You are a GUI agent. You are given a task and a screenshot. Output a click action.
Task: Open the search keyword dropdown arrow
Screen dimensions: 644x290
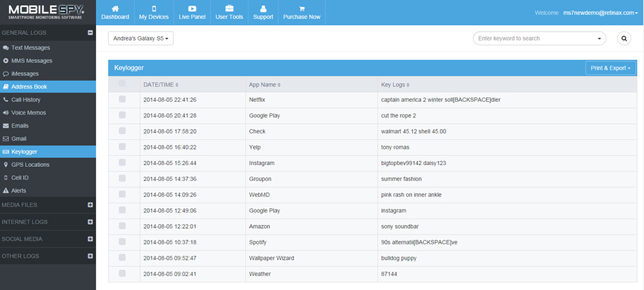(599, 39)
